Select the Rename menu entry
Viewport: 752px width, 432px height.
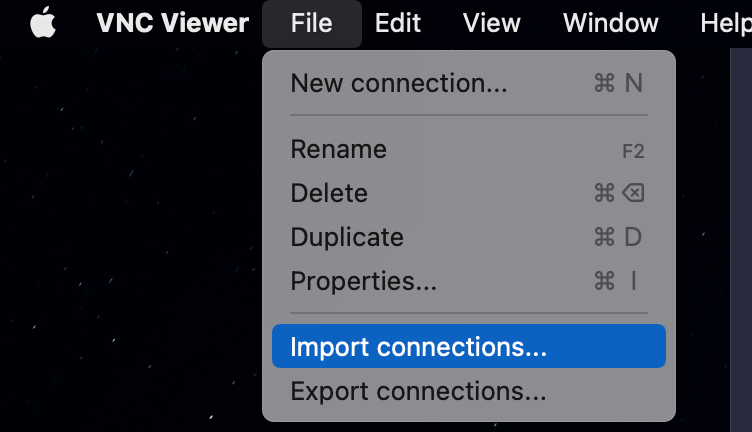pyautogui.click(x=338, y=149)
